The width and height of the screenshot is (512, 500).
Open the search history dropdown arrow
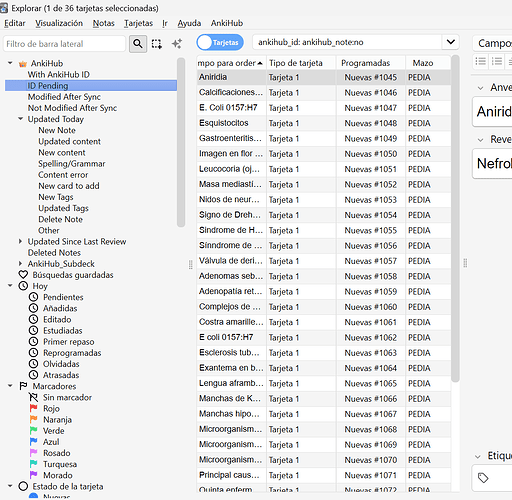pyautogui.click(x=451, y=42)
